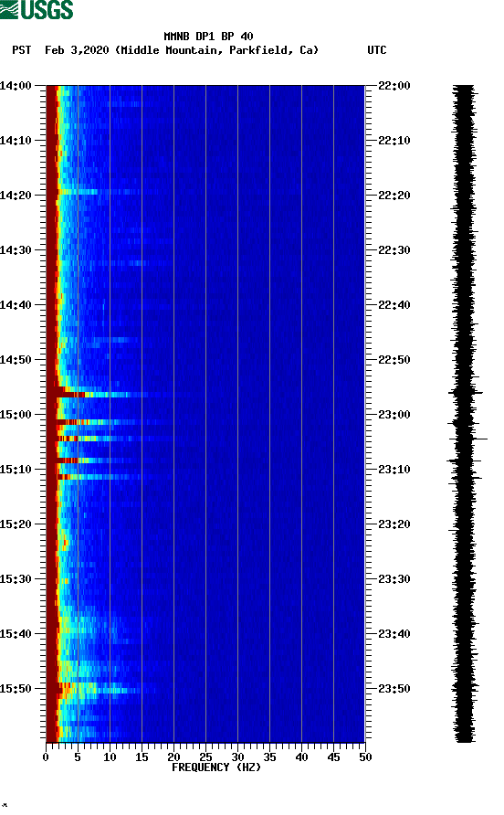This screenshot has height=815, width=504.
Task: Click the 23:50 UTC time label
Action: [x=394, y=689]
